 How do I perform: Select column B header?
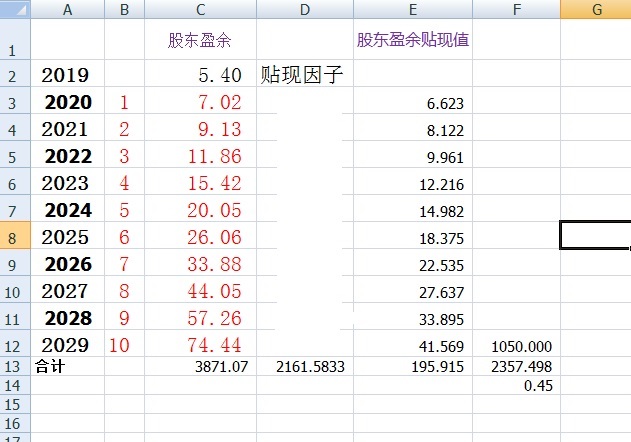(x=124, y=9)
